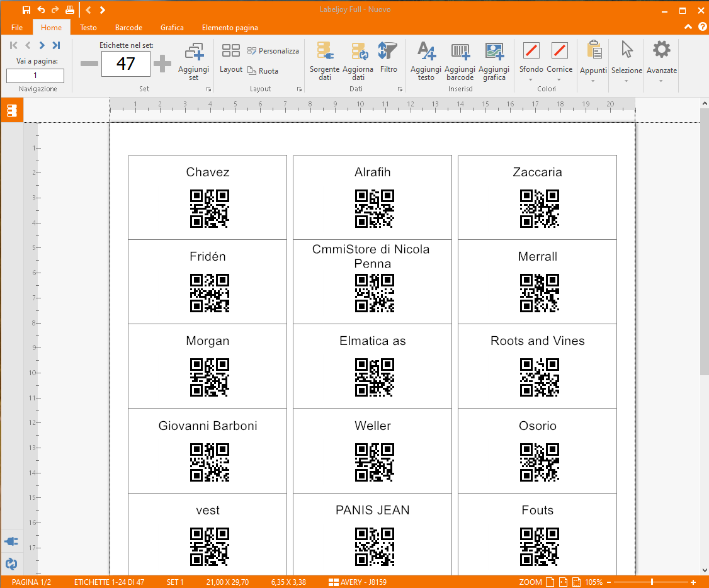The height and width of the screenshot is (588, 709).
Task: Click SET 1 in the status bar
Action: (175, 582)
